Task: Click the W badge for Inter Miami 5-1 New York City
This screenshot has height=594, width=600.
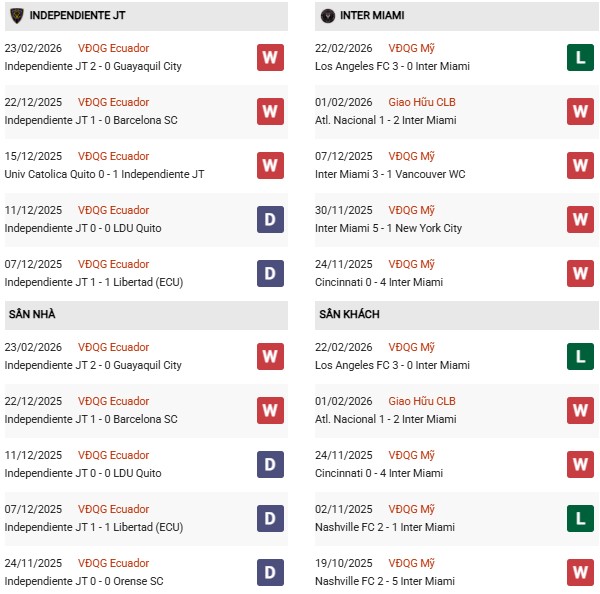Action: 580,219
